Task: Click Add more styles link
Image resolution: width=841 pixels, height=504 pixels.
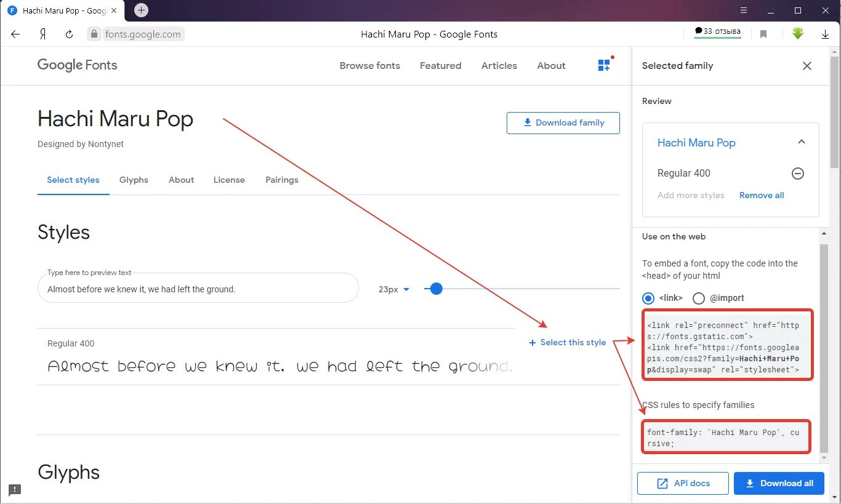Action: point(691,195)
